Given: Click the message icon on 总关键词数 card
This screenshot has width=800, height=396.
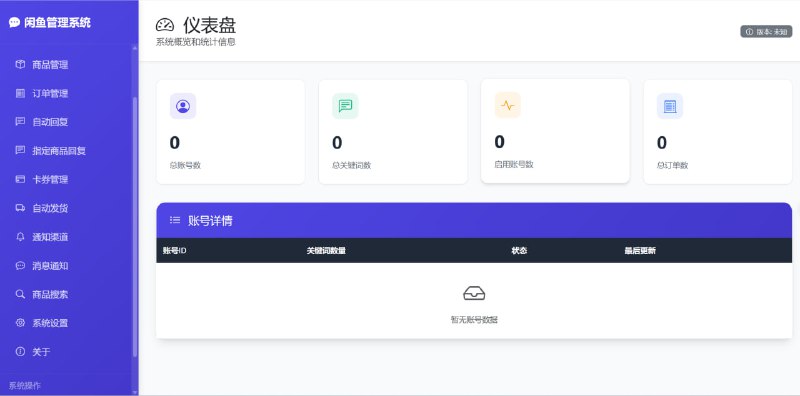Looking at the screenshot, I should [x=345, y=106].
